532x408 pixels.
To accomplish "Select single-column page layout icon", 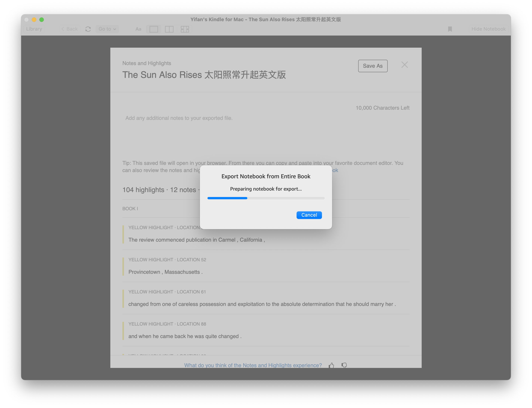I will point(154,29).
